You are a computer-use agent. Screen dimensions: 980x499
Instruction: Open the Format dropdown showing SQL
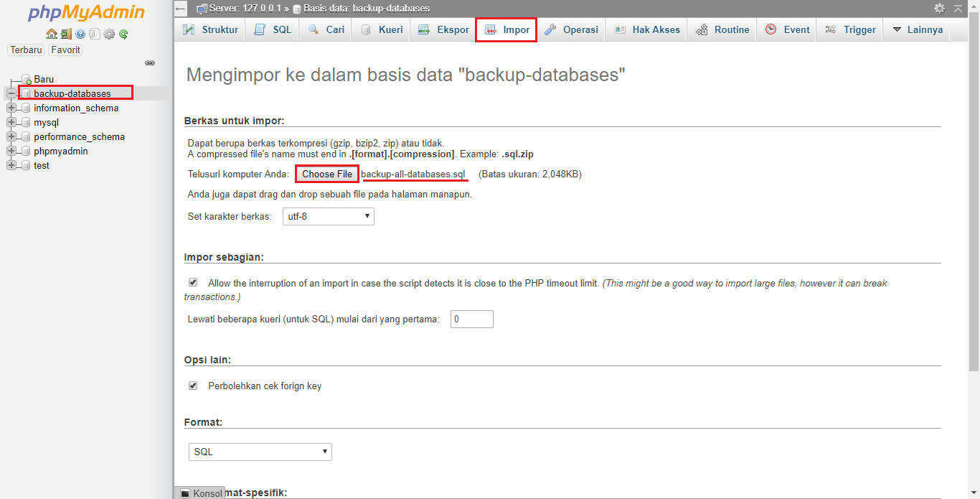tap(260, 452)
